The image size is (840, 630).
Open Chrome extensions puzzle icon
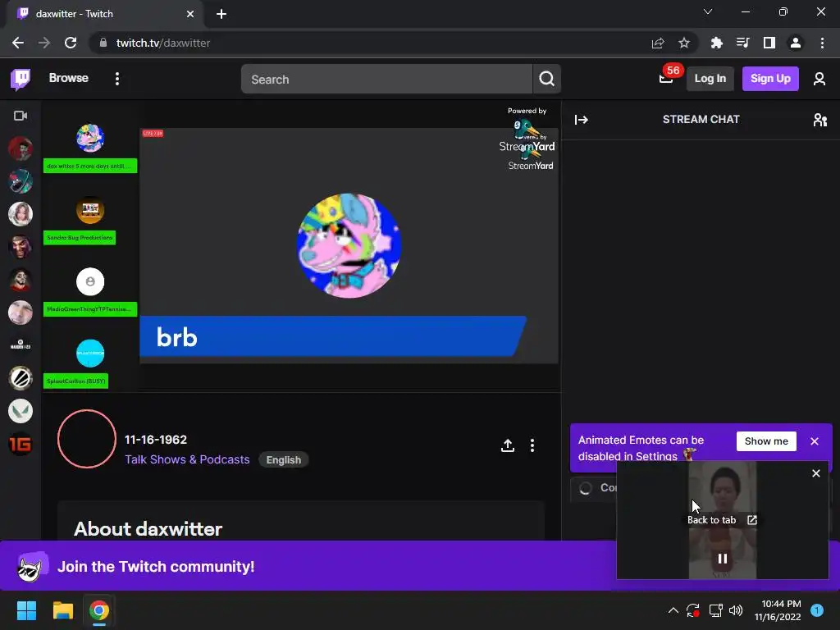click(x=716, y=43)
